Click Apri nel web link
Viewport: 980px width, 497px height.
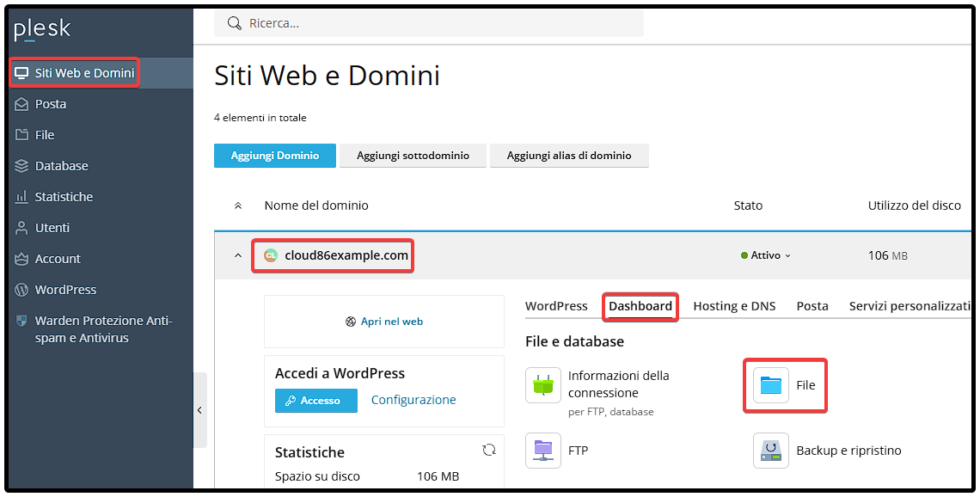pos(392,322)
